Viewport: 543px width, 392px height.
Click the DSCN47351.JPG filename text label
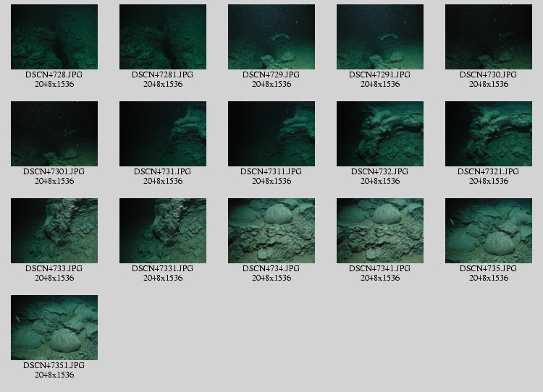[x=54, y=366]
